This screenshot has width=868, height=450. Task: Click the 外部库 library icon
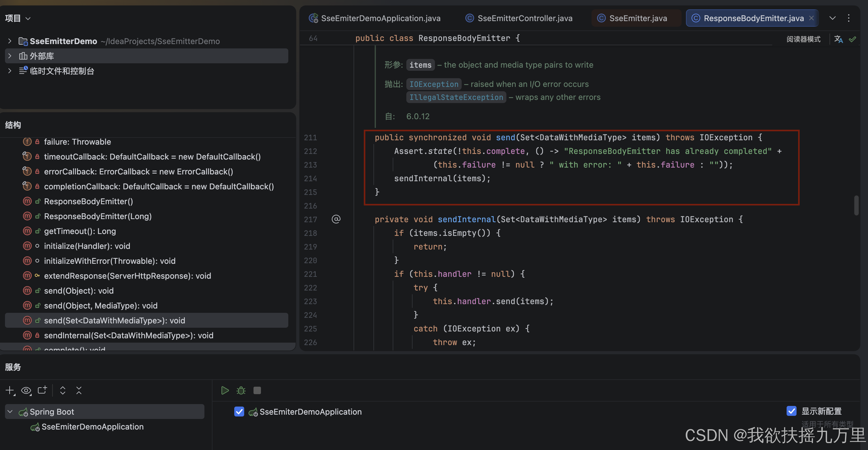(x=23, y=56)
